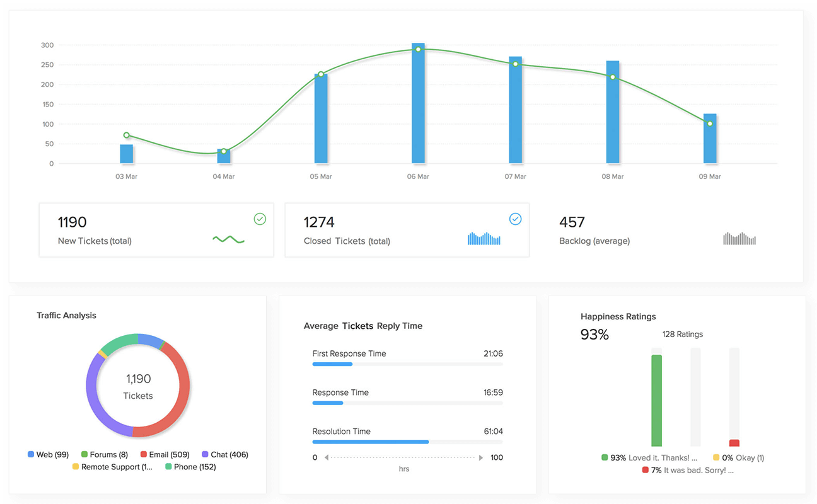Select the New Tickets total card
The image size is (817, 504).
[156, 230]
